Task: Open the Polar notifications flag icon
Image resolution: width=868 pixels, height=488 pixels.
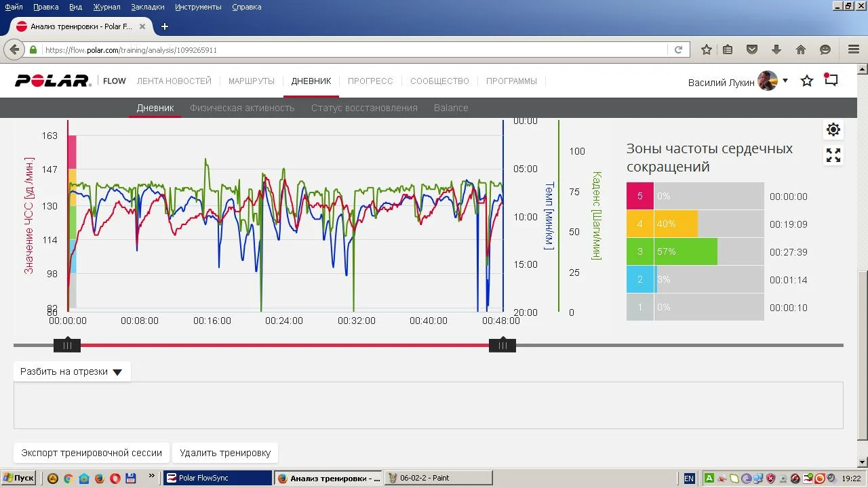Action: [831, 80]
